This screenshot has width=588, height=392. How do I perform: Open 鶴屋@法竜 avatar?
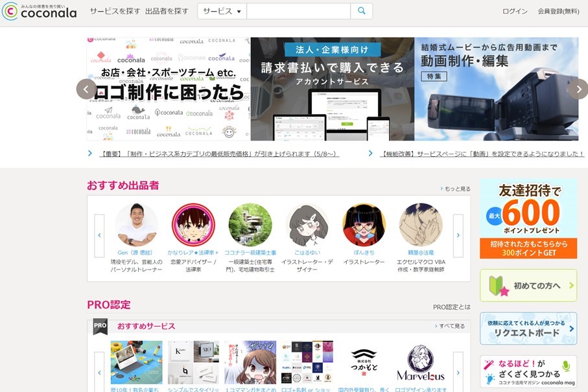[421, 225]
